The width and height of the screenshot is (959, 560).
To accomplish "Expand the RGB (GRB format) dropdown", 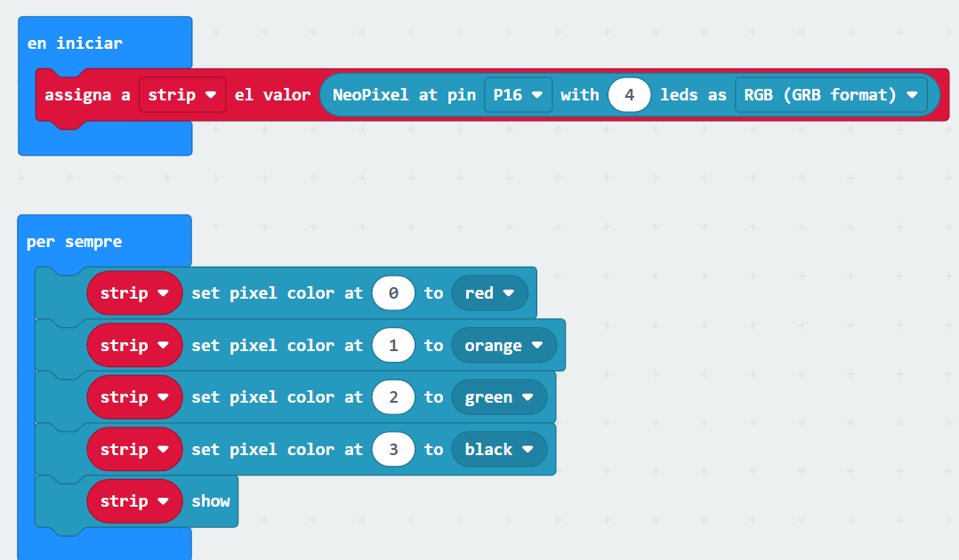I will [x=830, y=94].
